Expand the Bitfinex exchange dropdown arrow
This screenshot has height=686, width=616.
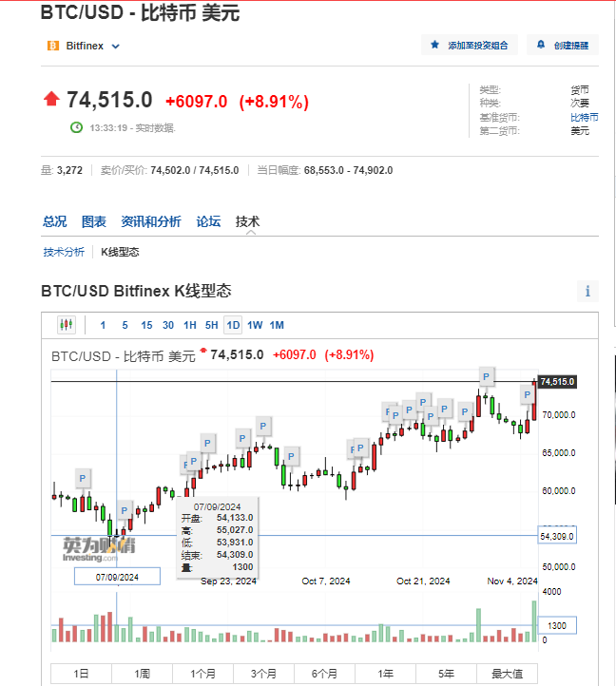click(x=116, y=47)
